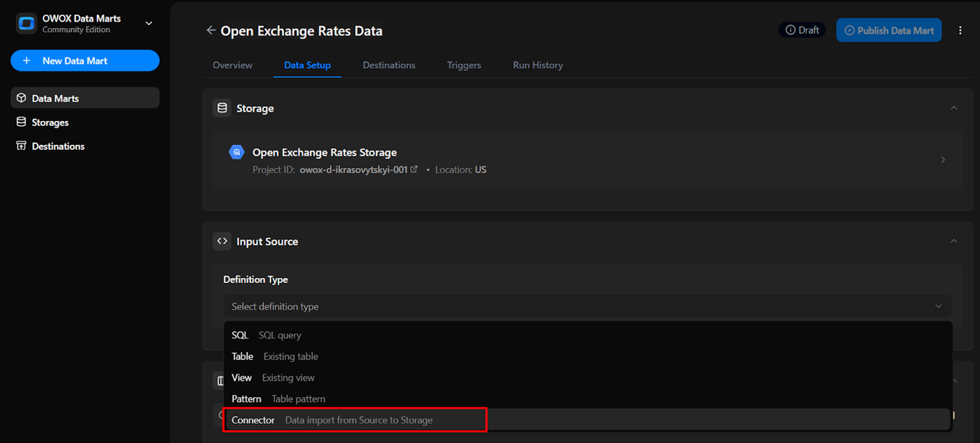
Task: Choose the Table existing table option
Action: pyautogui.click(x=588, y=356)
